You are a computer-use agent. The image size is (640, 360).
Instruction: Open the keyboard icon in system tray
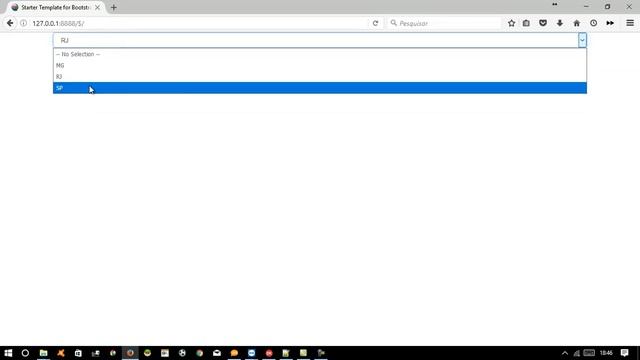(589, 353)
